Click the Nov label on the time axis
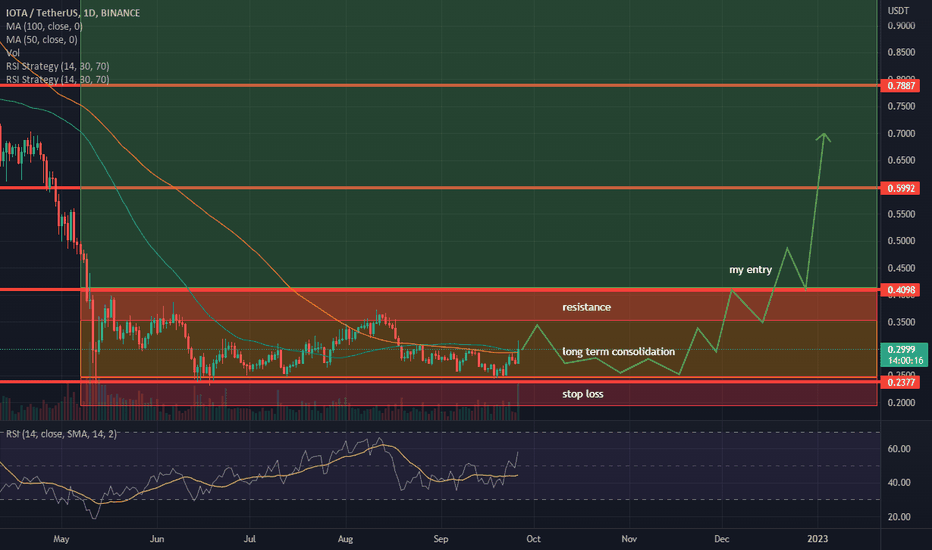 [629, 539]
